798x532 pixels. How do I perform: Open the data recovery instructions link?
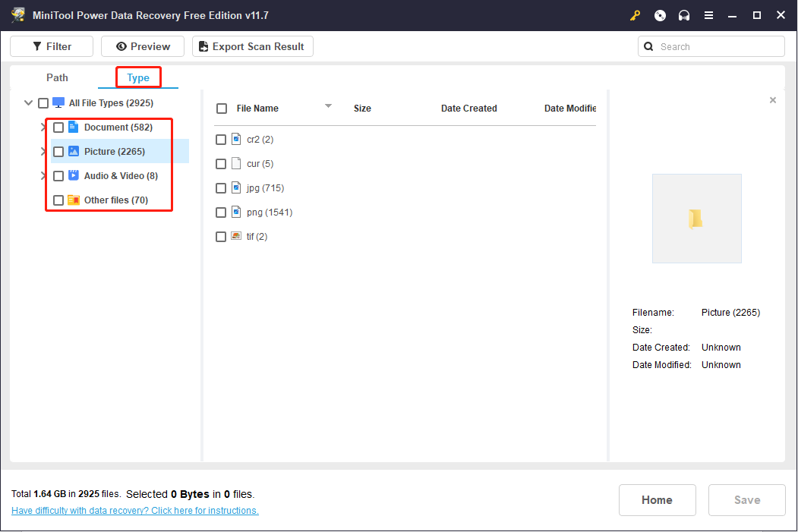tap(135, 510)
